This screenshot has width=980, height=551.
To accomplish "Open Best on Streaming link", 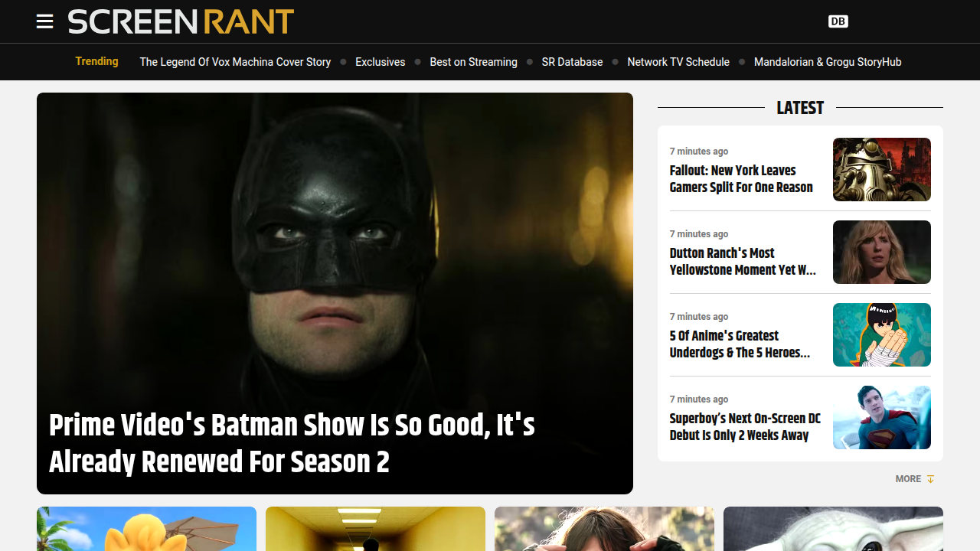I will pyautogui.click(x=473, y=62).
